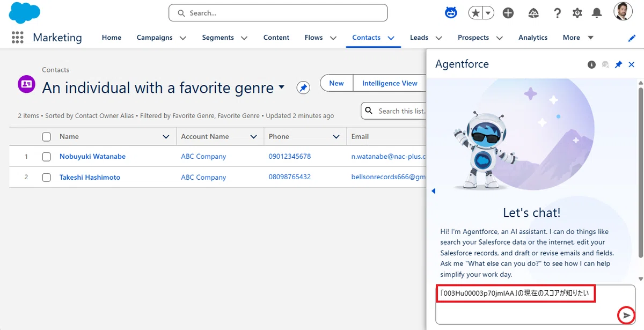Open the Agentforce robot icon in header
Screen dimensions: 644x330
point(451,13)
